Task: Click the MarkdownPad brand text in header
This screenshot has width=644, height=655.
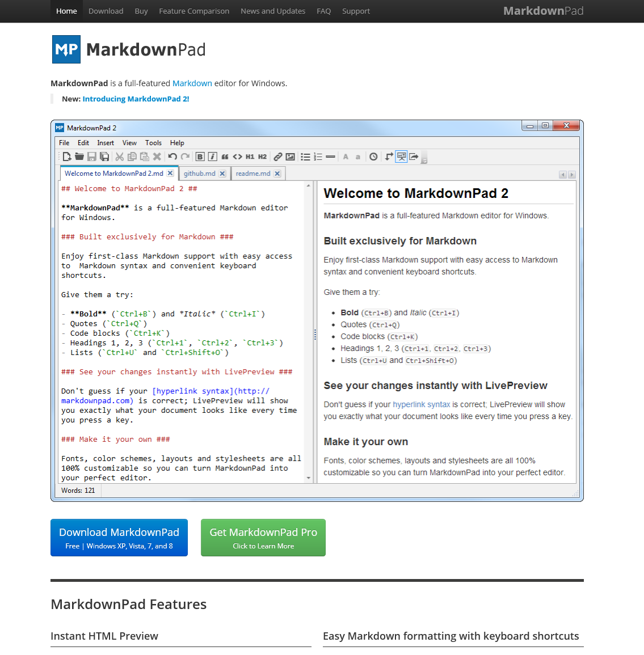Action: [543, 11]
